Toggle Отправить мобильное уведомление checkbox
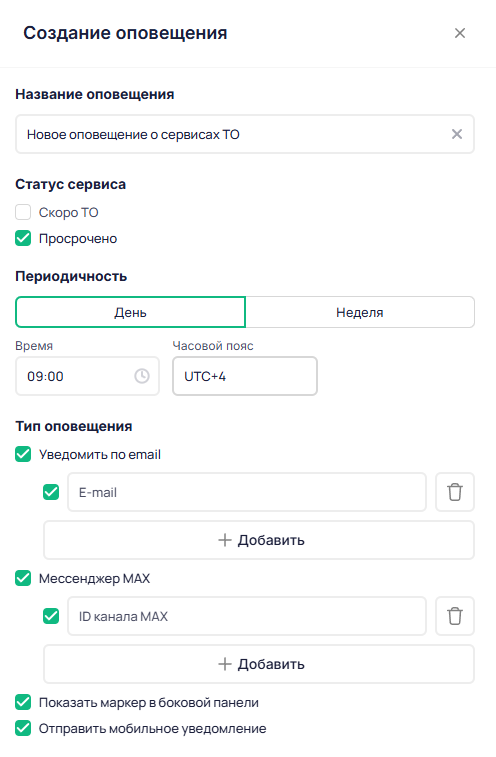This screenshot has width=496, height=757. point(23,728)
